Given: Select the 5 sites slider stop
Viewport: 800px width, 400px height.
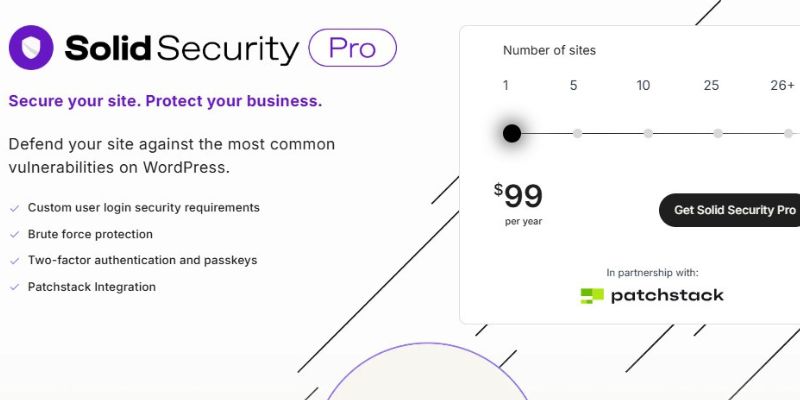Looking at the screenshot, I should [577, 133].
